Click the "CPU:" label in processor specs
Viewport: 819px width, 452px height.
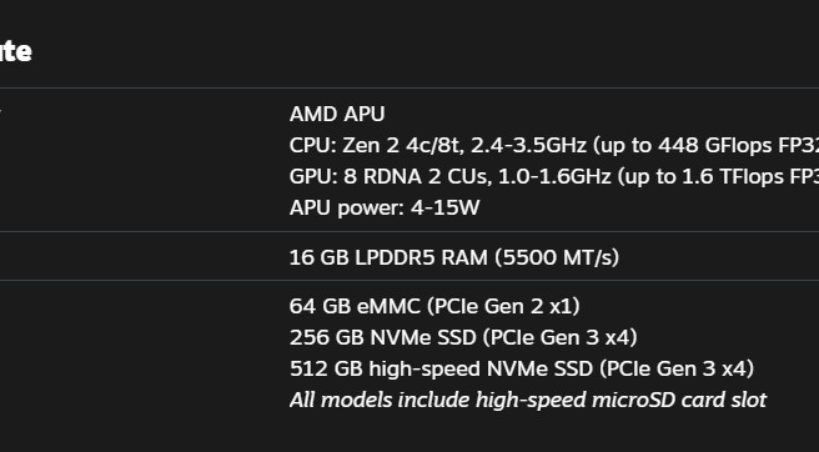(308, 145)
